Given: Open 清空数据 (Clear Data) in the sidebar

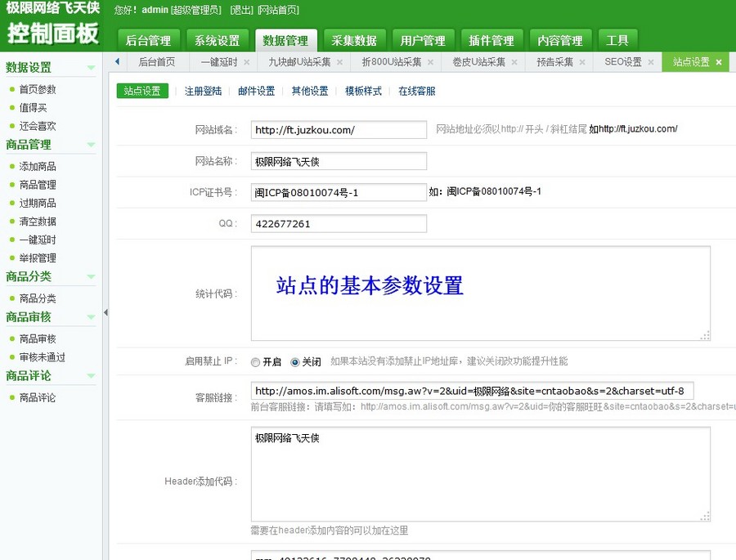Looking at the screenshot, I should (38, 221).
